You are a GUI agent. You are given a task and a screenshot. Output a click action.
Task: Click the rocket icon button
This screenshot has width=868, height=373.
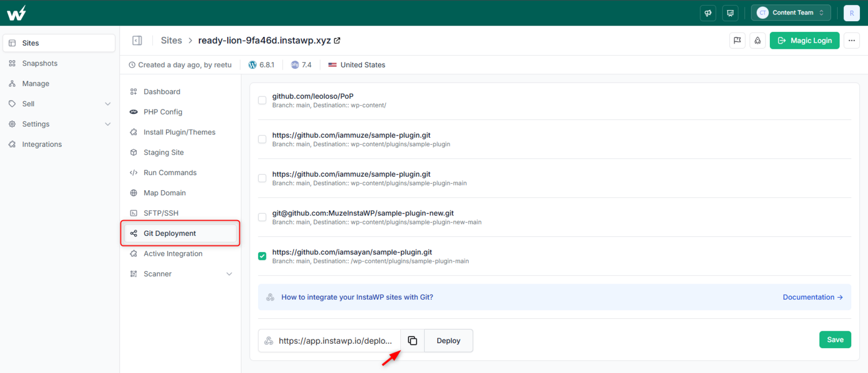[758, 41]
